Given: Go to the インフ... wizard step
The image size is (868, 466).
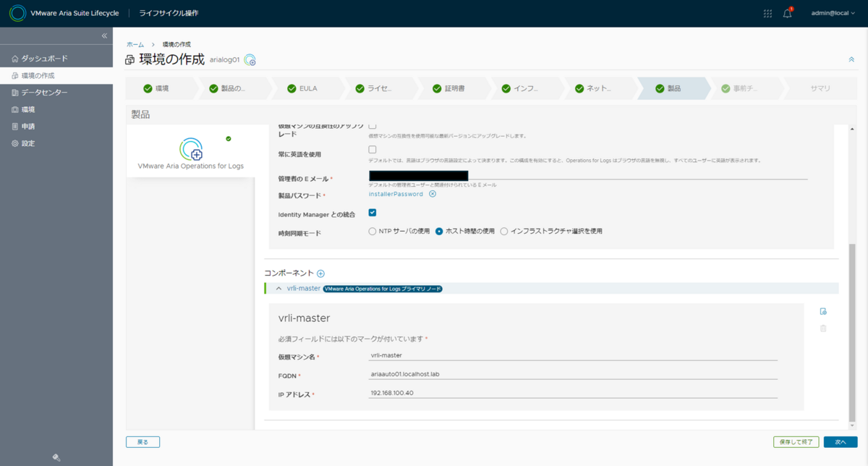Looking at the screenshot, I should pos(524,88).
